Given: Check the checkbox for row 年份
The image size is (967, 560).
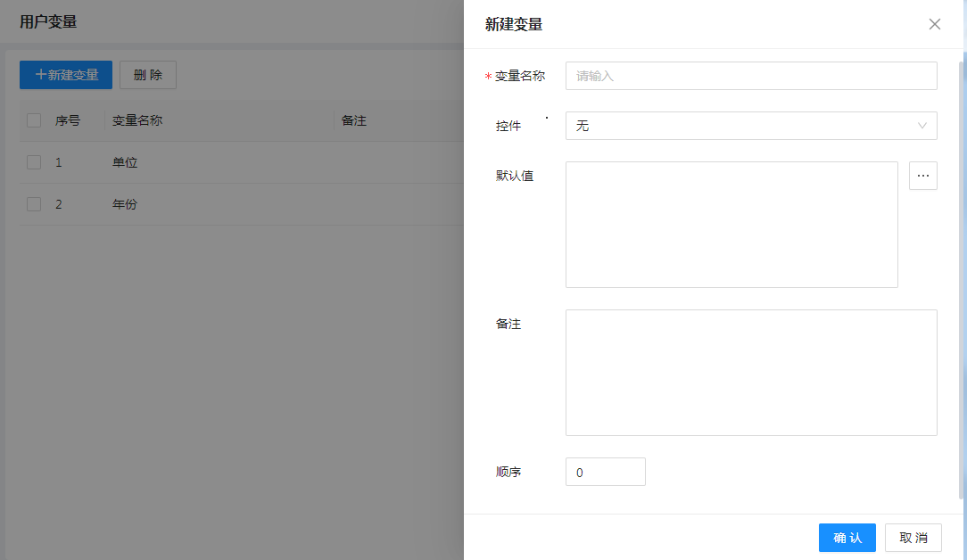Looking at the screenshot, I should click(x=34, y=204).
